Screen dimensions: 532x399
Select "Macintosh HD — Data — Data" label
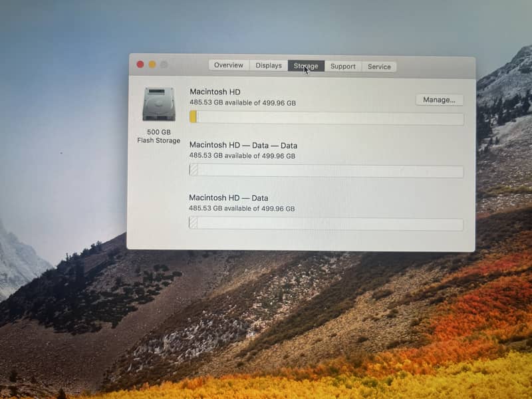243,145
